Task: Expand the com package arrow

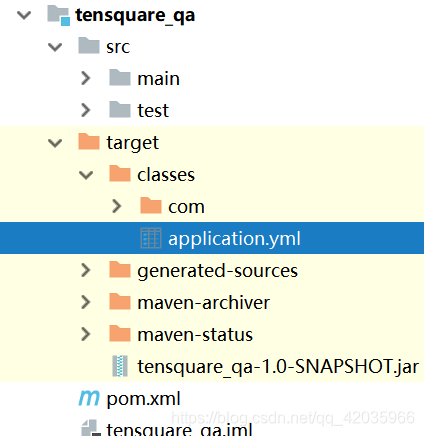Action: [x=117, y=206]
